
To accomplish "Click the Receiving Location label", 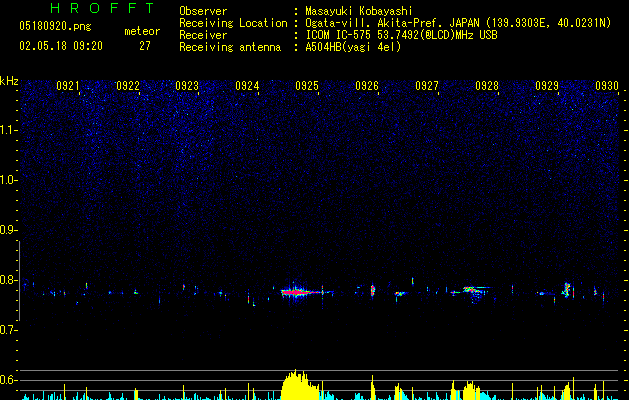I will pyautogui.click(x=233, y=23).
